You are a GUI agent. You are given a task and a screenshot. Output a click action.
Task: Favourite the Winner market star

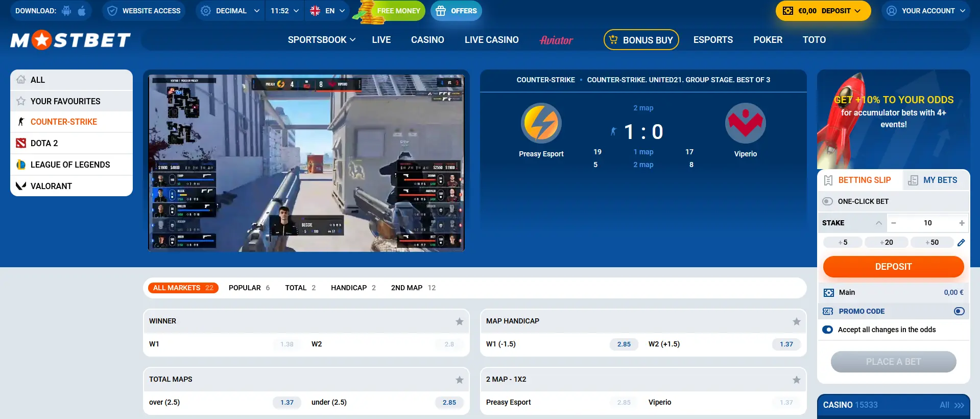459,321
